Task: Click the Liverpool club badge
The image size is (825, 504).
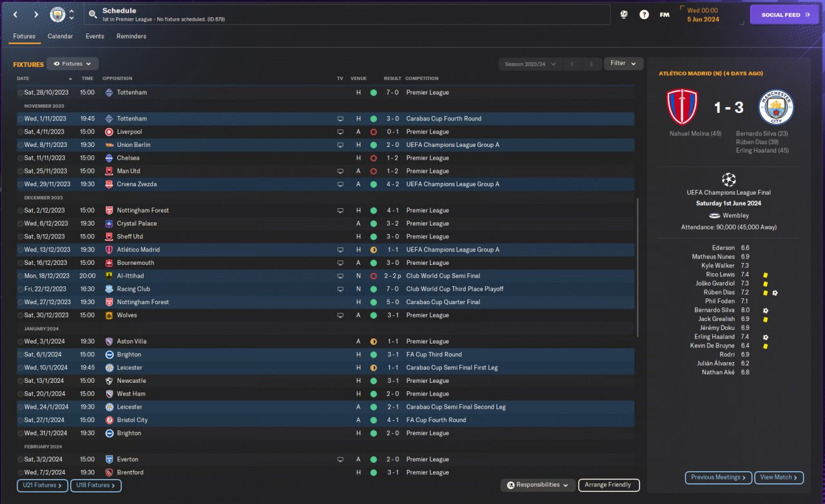Action: 109,131
